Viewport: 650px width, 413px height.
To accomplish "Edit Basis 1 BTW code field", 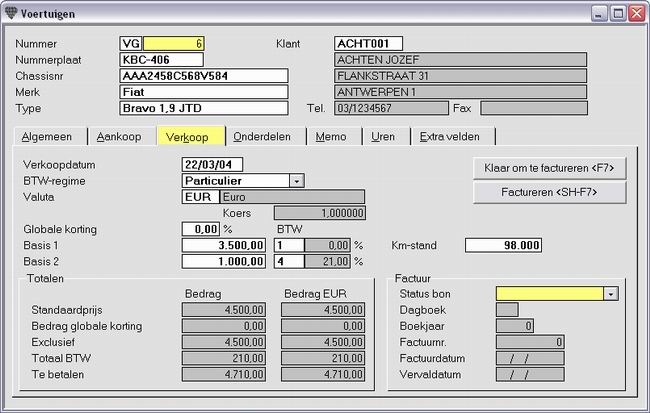I will 289,245.
